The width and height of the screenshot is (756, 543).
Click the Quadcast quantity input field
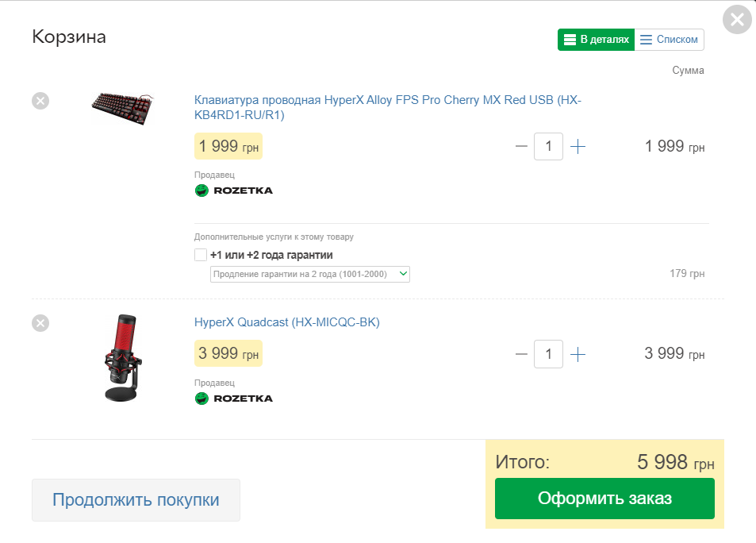click(x=549, y=354)
